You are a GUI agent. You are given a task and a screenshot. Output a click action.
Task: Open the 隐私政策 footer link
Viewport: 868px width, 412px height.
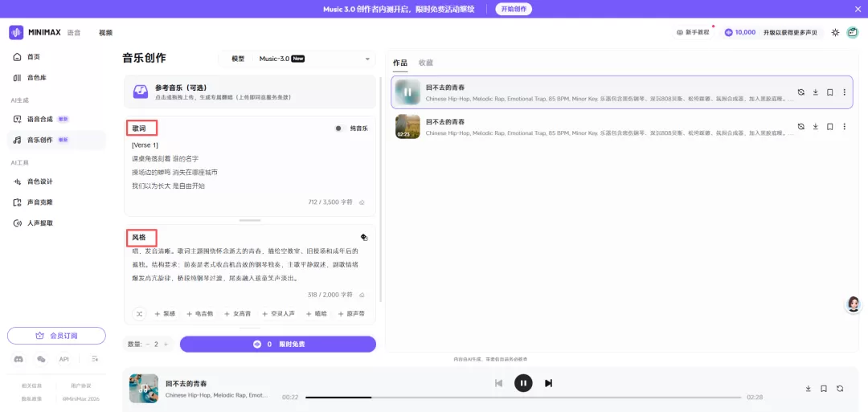coord(31,398)
